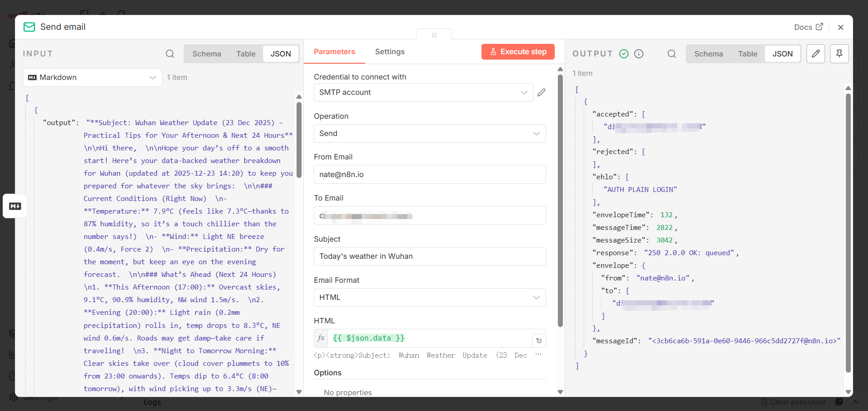Open expression editor for HTML field
This screenshot has height=411, width=868.
point(539,341)
